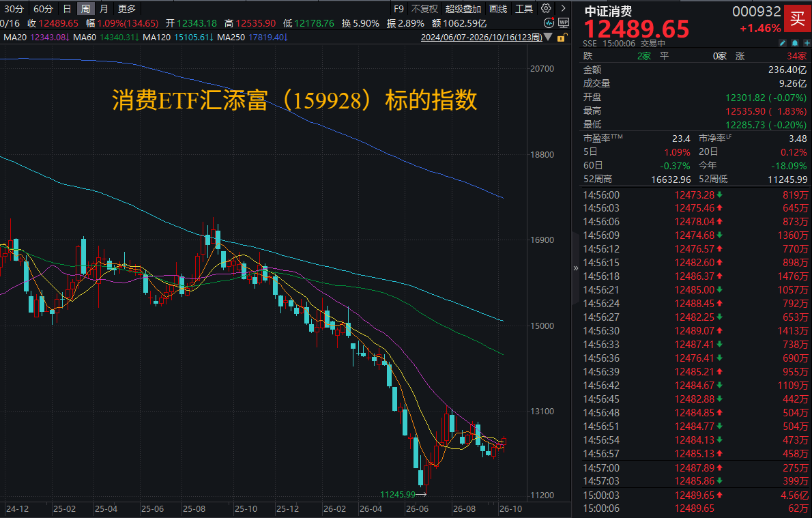Select the 月 monthly period tab

pos(104,9)
